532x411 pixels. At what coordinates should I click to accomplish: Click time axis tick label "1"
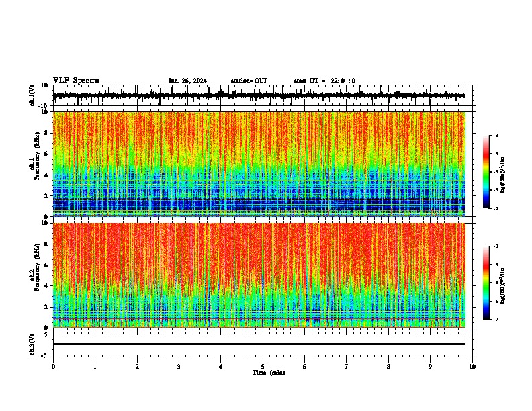pos(95,367)
